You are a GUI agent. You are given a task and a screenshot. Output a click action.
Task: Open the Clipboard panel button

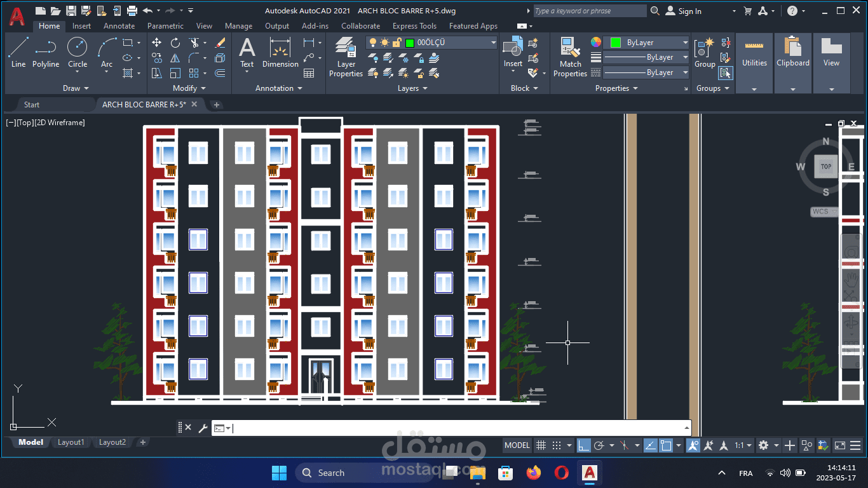[x=793, y=63]
